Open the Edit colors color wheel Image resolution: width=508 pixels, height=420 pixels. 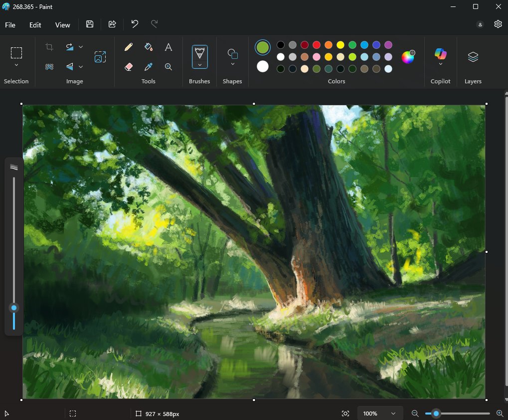[x=408, y=57]
